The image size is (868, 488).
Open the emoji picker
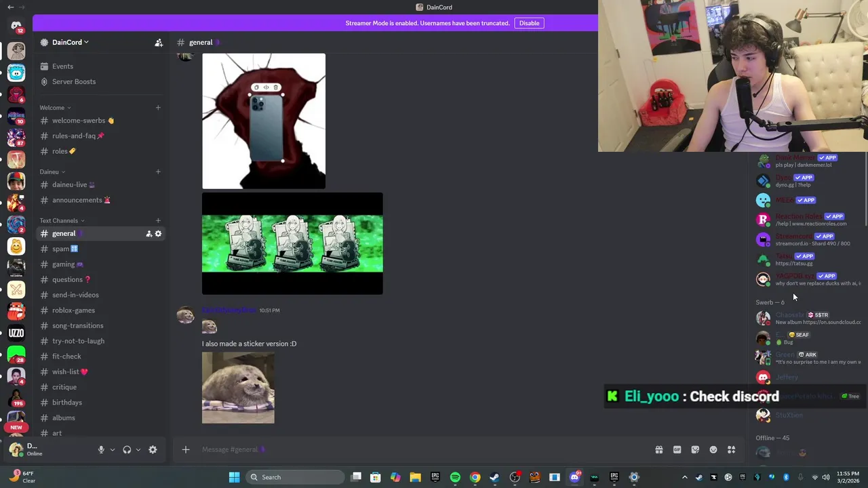point(713,449)
